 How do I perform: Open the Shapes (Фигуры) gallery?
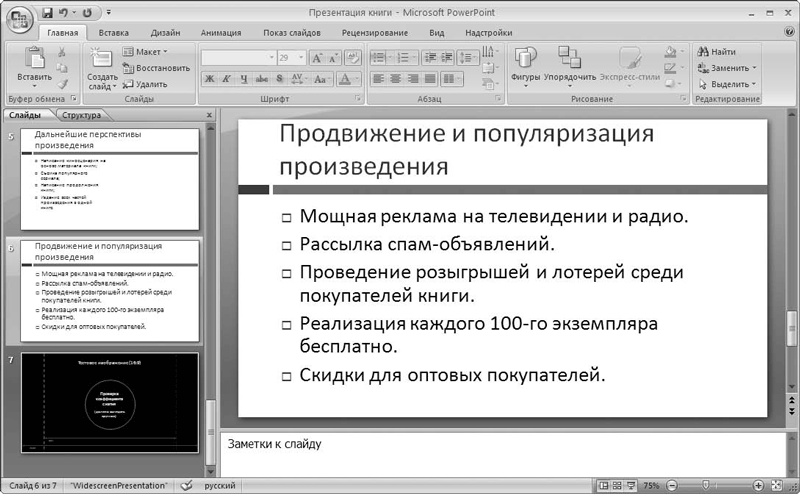tap(525, 64)
